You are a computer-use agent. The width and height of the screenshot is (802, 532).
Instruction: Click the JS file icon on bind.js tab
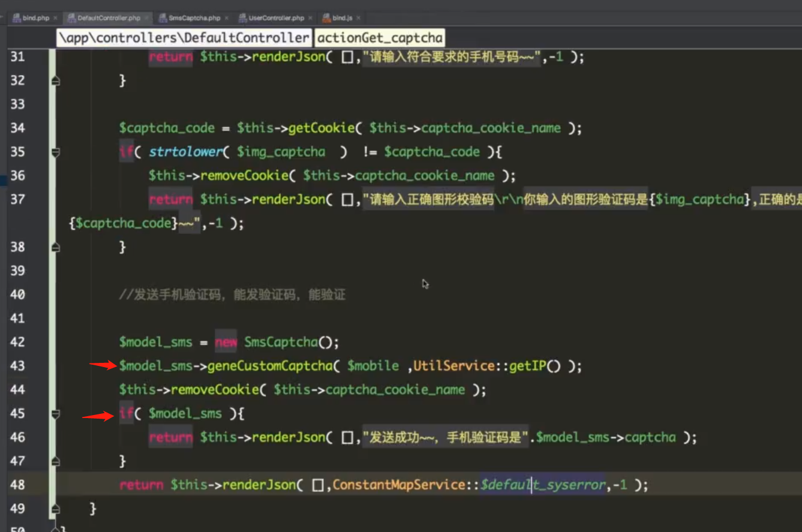(326, 18)
